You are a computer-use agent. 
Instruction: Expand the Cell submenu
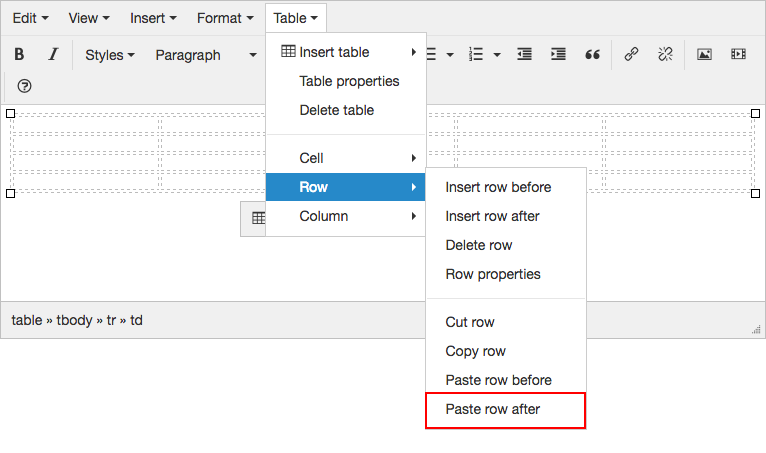(346, 158)
